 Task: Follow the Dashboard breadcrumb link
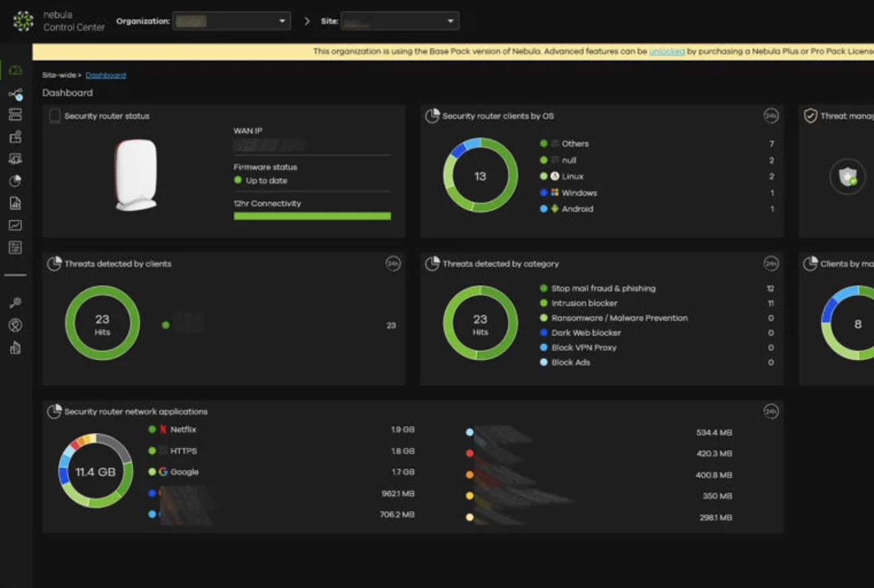pyautogui.click(x=106, y=75)
